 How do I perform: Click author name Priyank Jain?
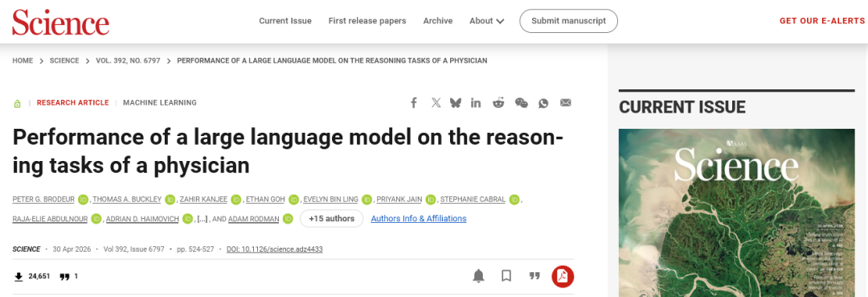coord(399,200)
